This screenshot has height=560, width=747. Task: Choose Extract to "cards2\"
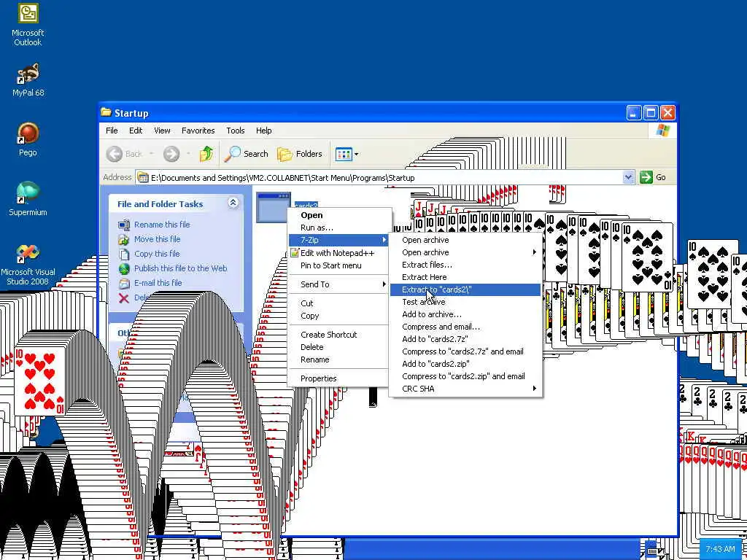(465, 289)
